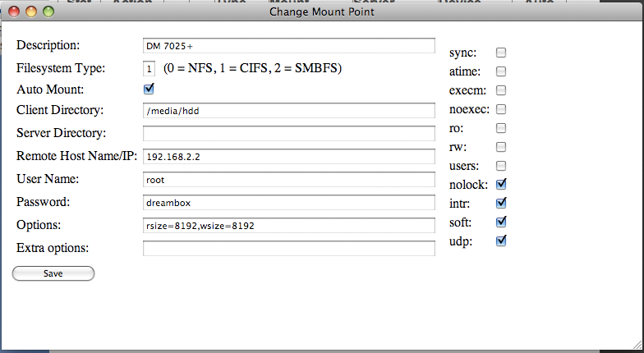The height and width of the screenshot is (353, 644).
Task: Turn off the udp checkbox
Action: pos(501,241)
